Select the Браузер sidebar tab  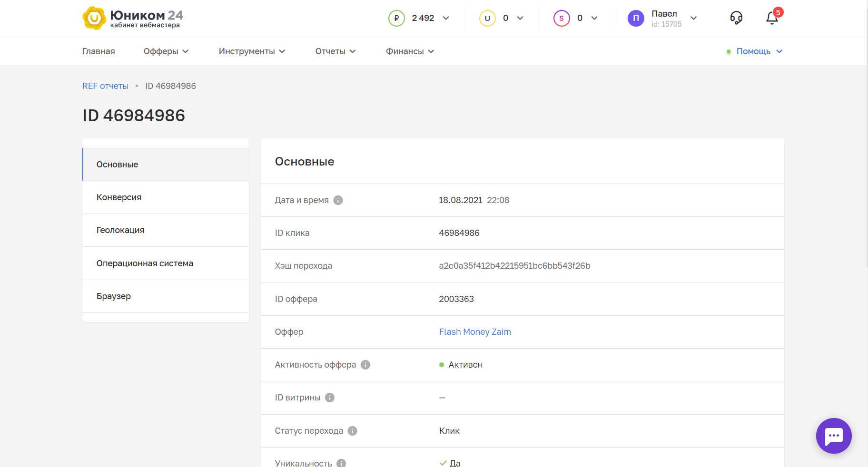point(166,296)
